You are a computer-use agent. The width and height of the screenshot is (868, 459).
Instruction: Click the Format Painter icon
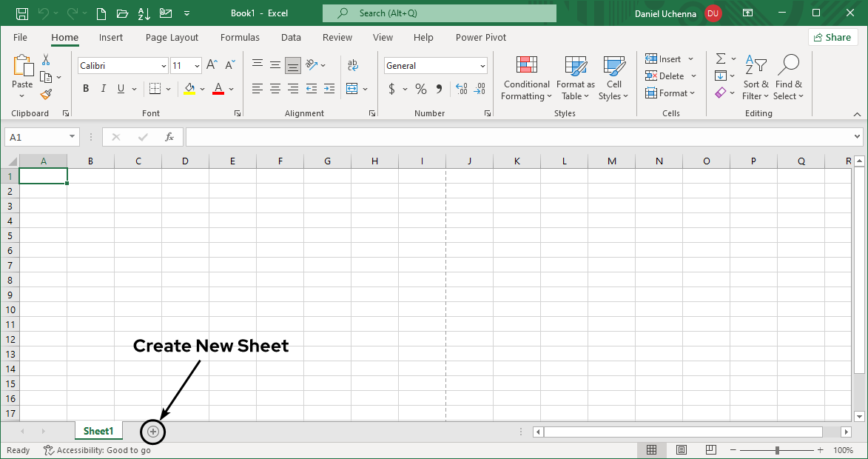44,93
